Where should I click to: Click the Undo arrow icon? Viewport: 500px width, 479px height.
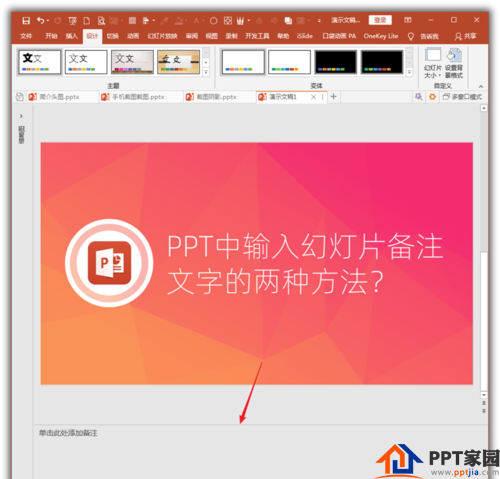coord(41,21)
